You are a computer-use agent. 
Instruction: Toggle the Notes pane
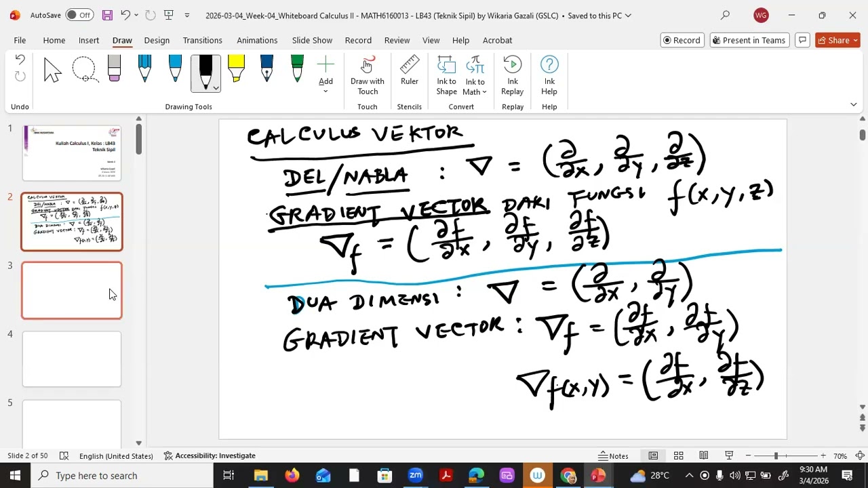tap(613, 455)
